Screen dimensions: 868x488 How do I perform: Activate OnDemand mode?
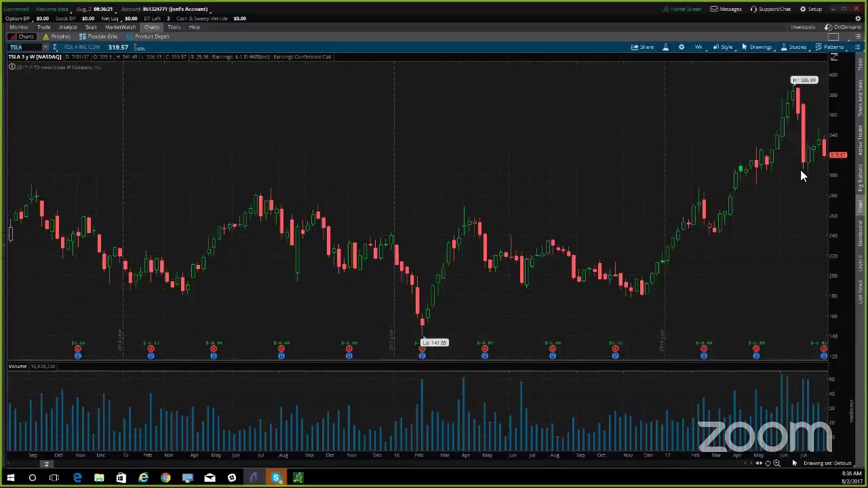coord(843,27)
